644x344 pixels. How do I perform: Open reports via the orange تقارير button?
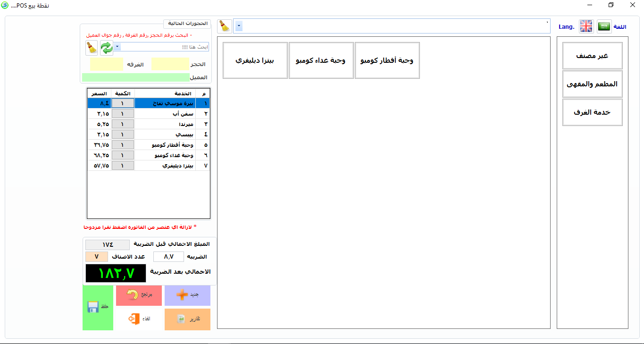point(187,319)
